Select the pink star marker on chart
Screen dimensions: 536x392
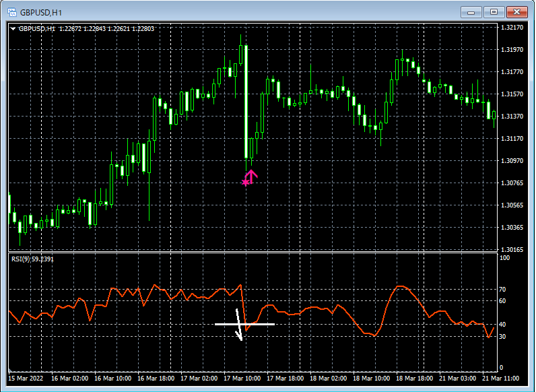[x=245, y=183]
